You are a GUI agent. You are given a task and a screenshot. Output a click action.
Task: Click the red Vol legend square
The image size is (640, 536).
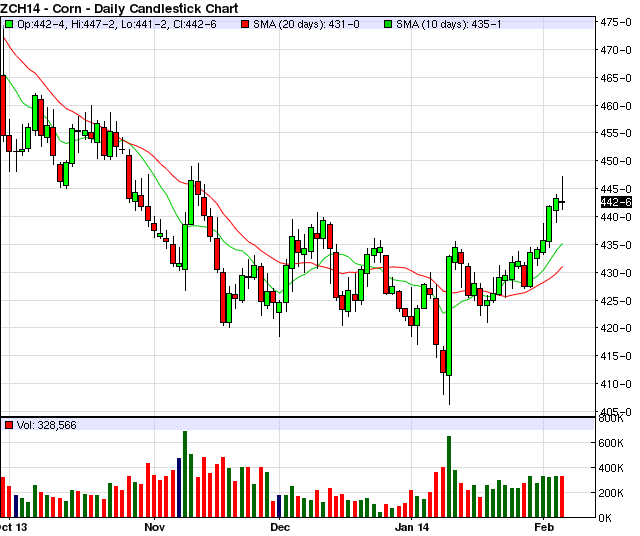click(x=9, y=425)
